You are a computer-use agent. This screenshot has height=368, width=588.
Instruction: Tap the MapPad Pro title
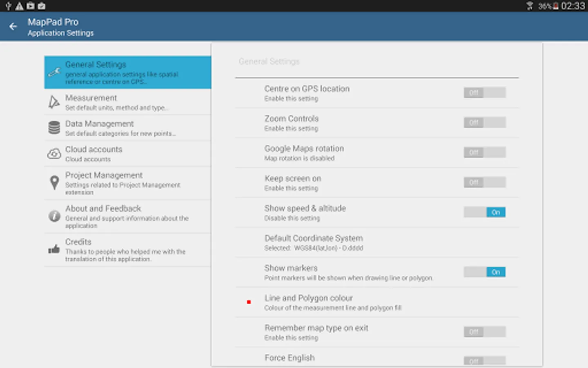[x=53, y=22]
